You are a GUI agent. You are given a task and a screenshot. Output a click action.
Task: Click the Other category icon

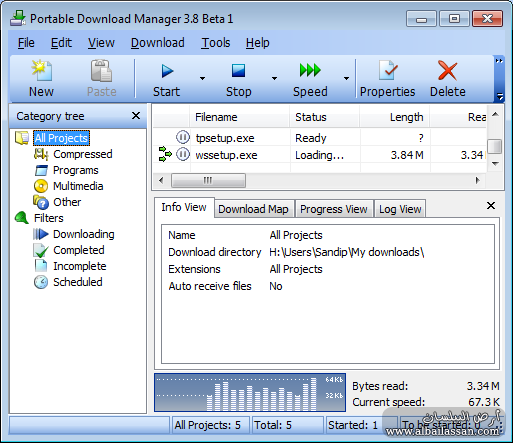(x=41, y=202)
